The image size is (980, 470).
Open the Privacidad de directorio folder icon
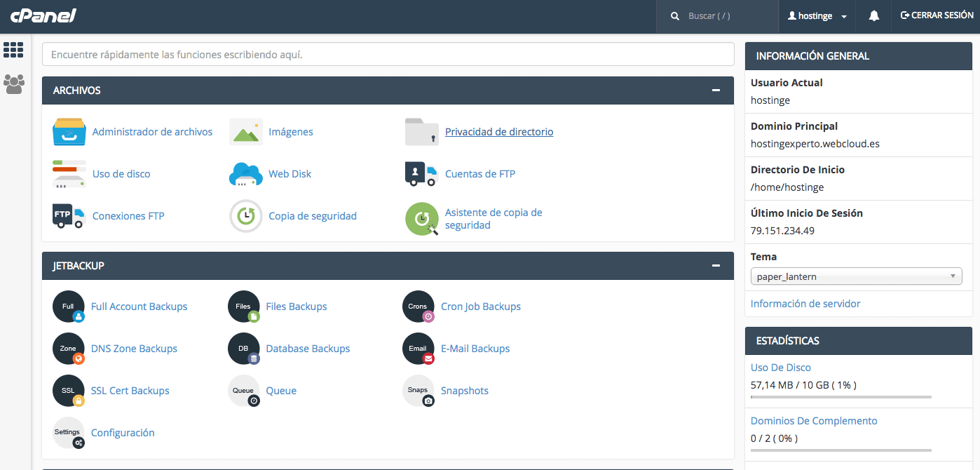[422, 132]
